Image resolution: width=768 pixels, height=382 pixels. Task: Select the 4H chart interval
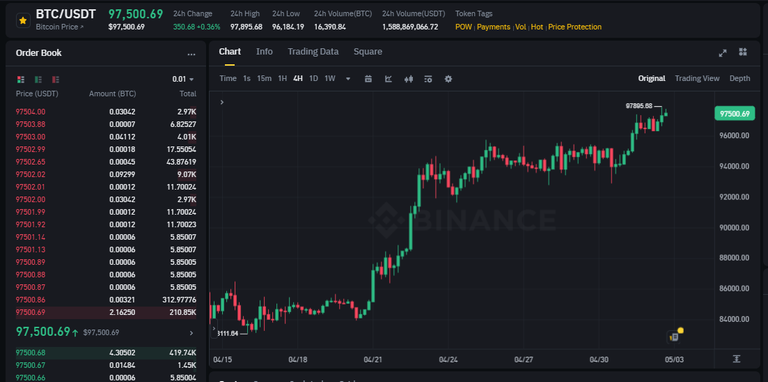point(298,78)
